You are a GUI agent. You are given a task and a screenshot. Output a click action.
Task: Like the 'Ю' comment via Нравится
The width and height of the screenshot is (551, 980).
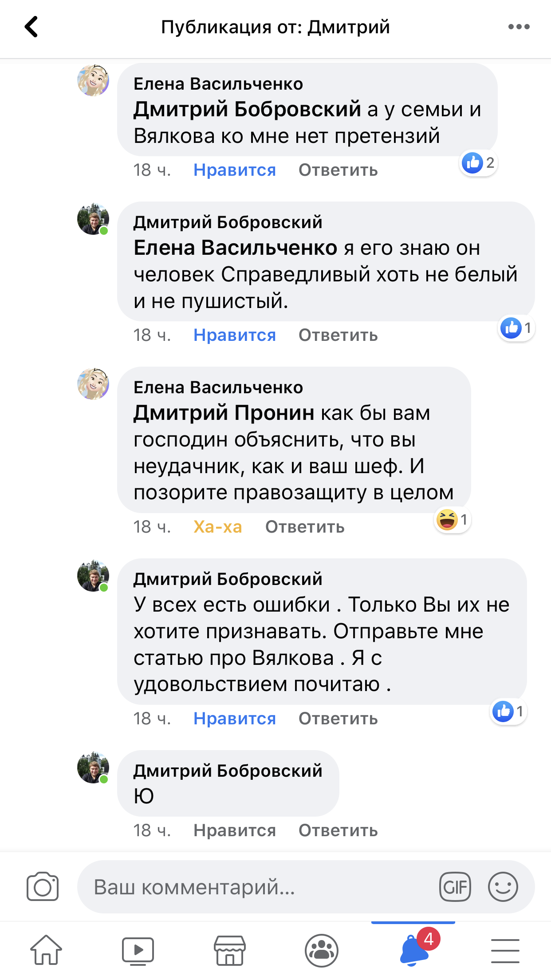click(x=235, y=830)
